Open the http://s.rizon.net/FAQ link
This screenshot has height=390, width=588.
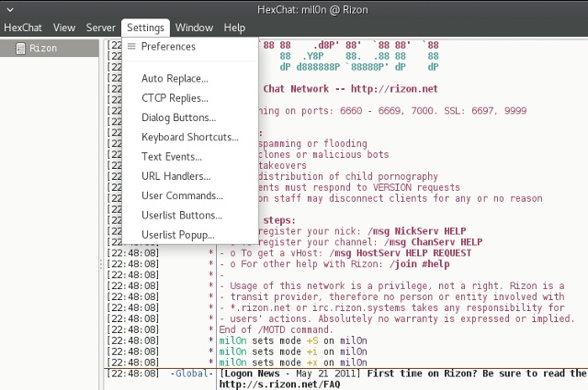[279, 384]
